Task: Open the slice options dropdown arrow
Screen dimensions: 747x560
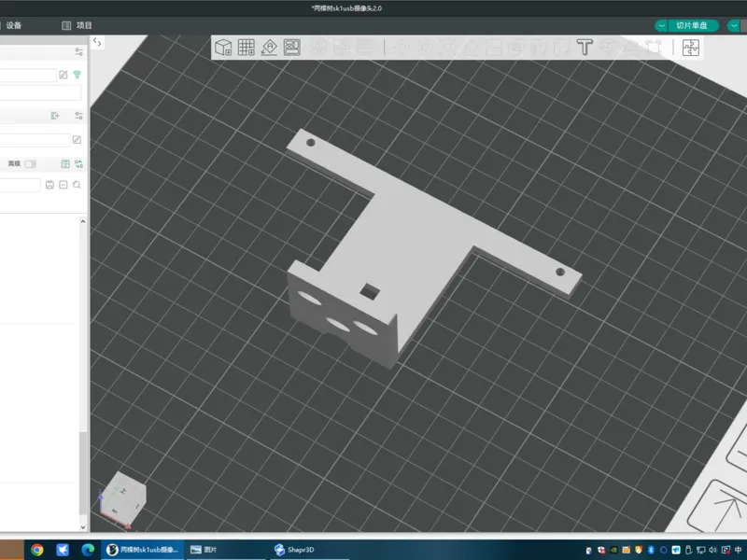Action: tap(661, 25)
